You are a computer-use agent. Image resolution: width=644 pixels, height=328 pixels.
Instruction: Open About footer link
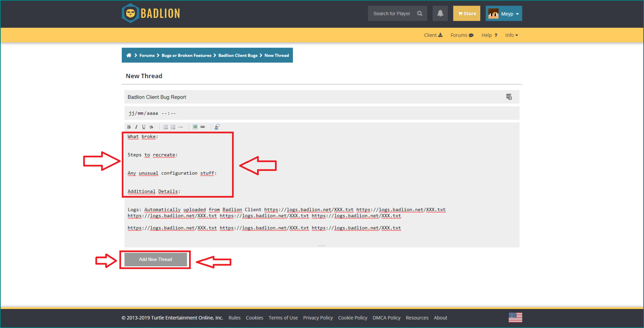point(440,318)
